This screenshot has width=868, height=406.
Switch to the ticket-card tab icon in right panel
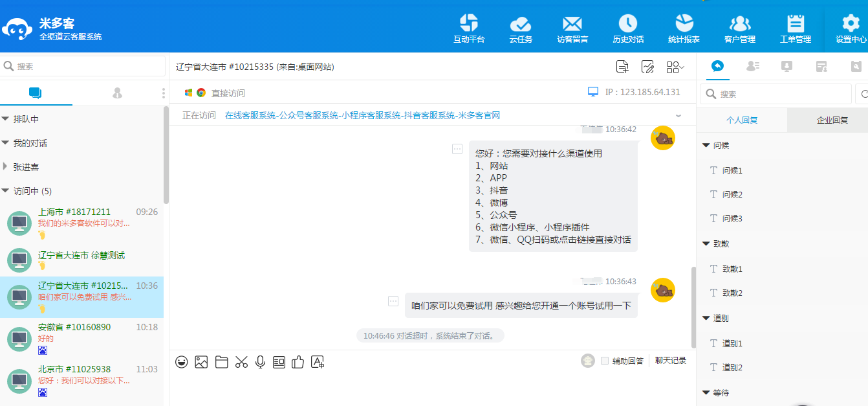tap(821, 65)
